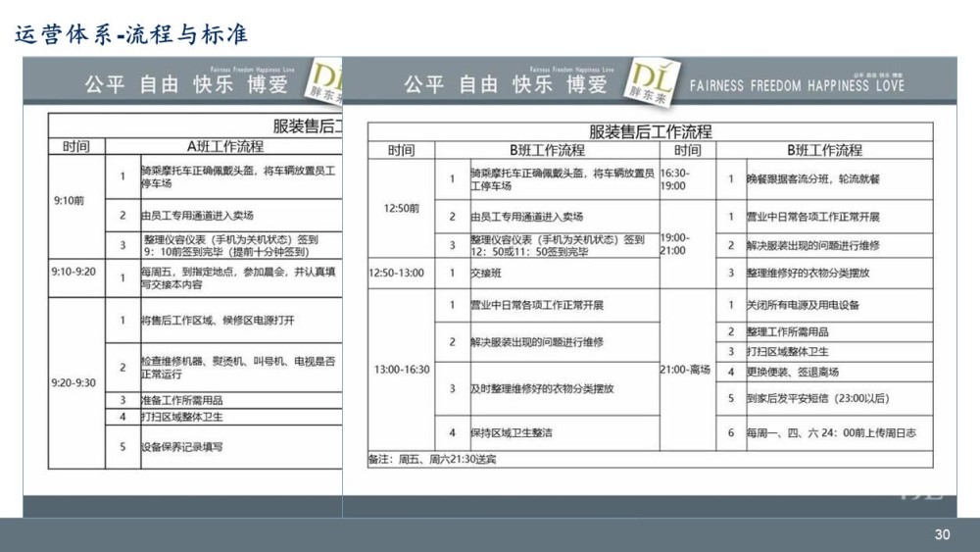Select the 13:00-16:30 time cell

pos(402,370)
